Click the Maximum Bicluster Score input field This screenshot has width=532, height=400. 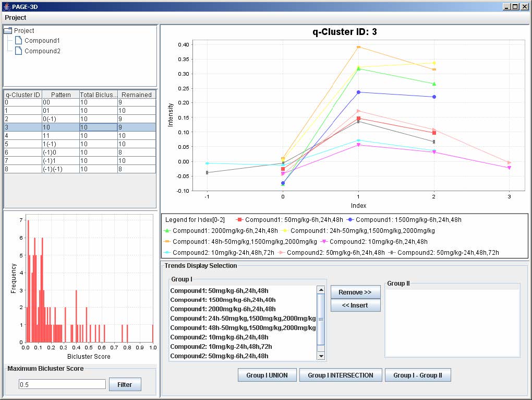[62, 384]
